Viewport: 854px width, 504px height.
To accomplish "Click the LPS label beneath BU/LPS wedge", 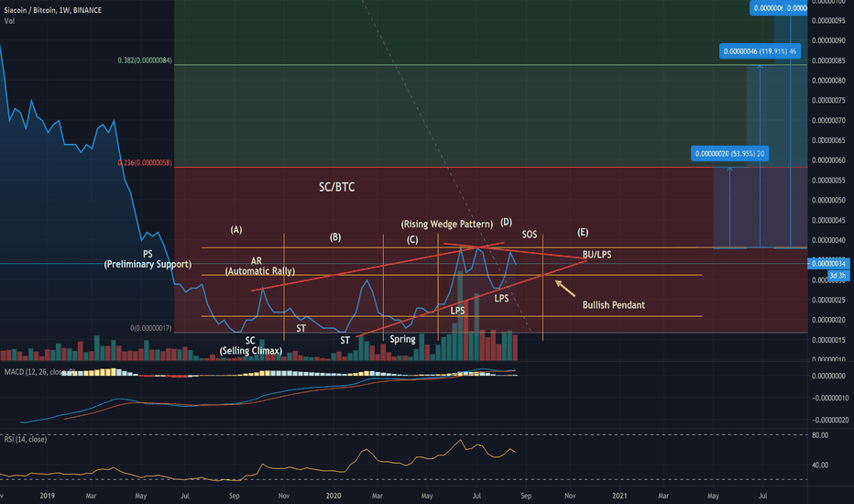I will point(501,298).
